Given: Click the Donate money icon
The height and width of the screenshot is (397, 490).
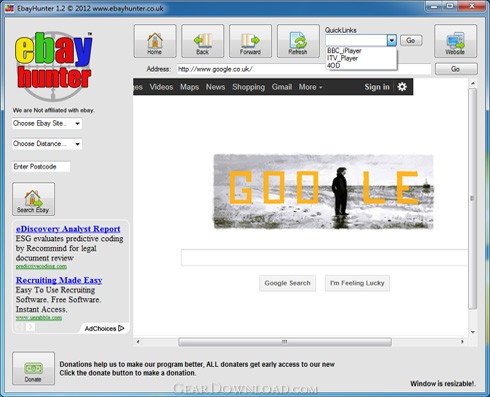Looking at the screenshot, I should pyautogui.click(x=33, y=368).
